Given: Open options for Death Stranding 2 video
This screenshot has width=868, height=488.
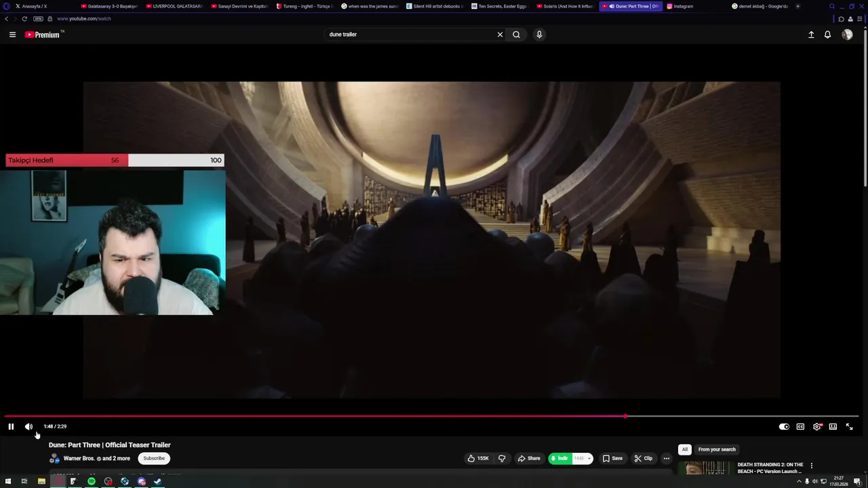Looking at the screenshot, I should (811, 466).
